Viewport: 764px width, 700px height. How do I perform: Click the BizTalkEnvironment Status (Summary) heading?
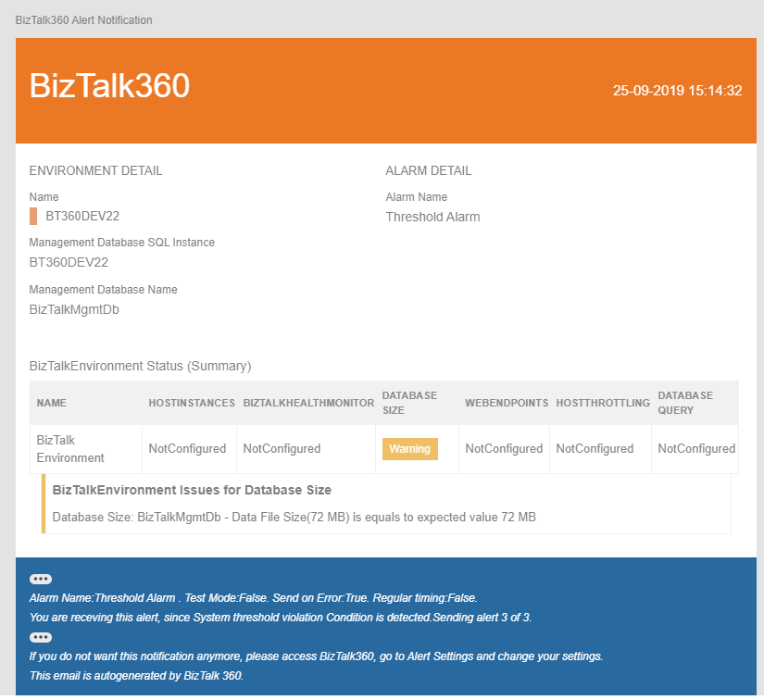[x=141, y=366]
